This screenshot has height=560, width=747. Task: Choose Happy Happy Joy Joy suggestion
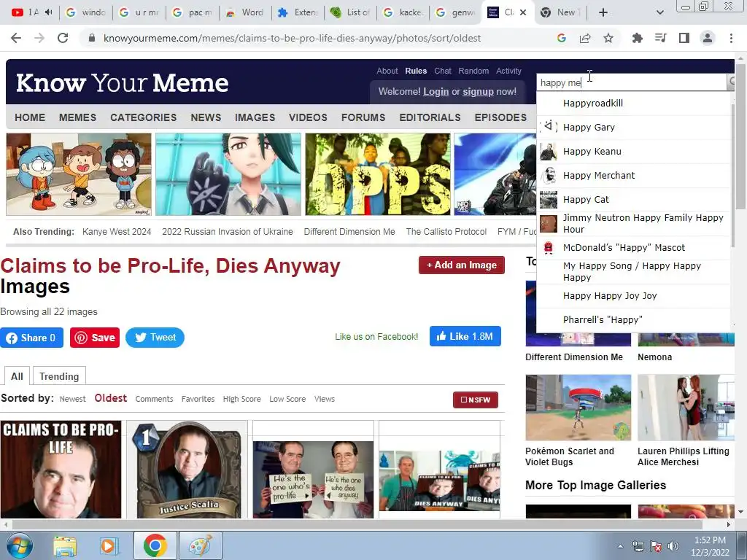(634, 296)
